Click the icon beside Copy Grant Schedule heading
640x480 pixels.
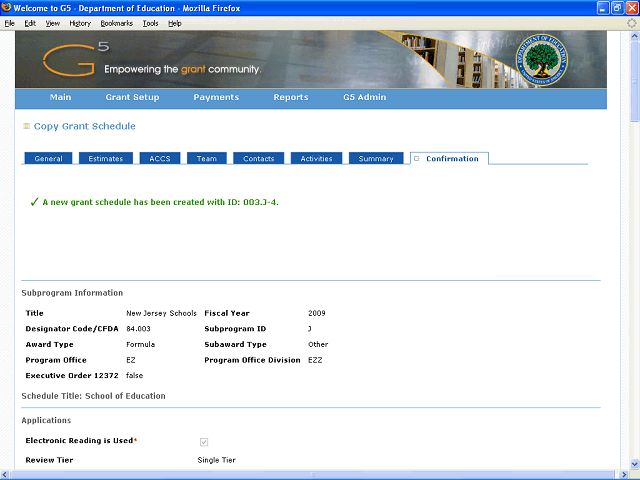click(27, 126)
